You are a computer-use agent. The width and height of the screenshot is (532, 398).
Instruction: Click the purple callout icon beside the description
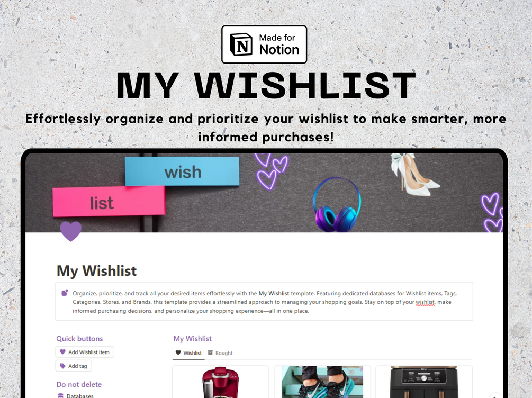pyautogui.click(x=65, y=293)
